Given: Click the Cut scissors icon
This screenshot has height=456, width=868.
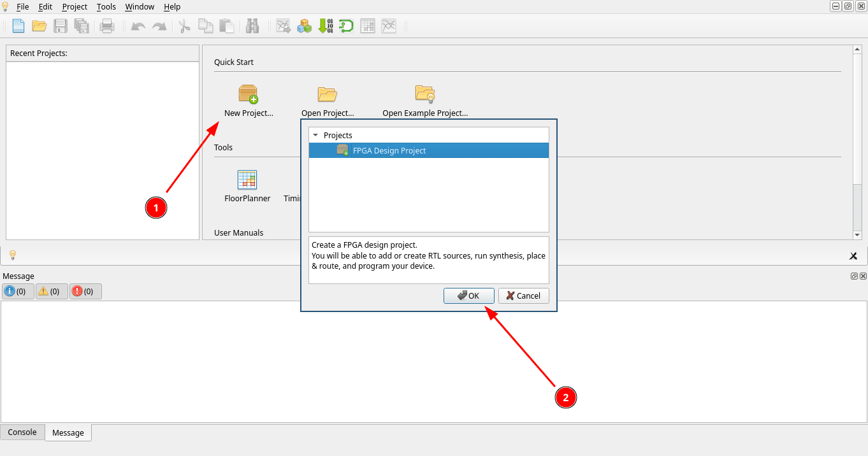Looking at the screenshot, I should coord(185,26).
